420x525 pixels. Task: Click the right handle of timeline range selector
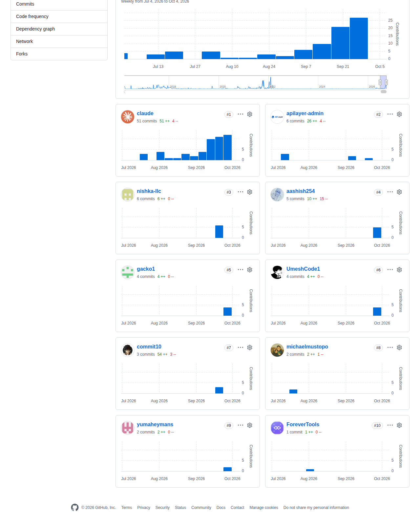[x=387, y=82]
